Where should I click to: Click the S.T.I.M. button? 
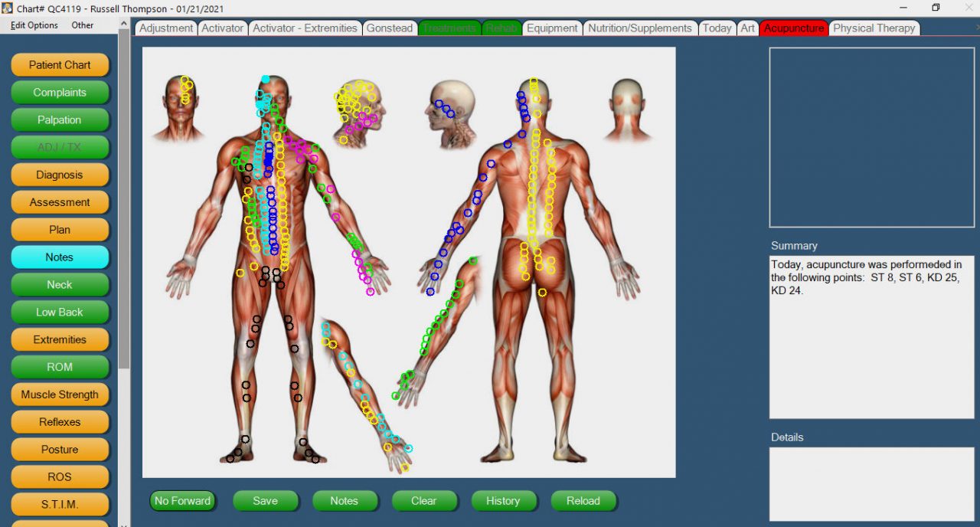point(60,504)
